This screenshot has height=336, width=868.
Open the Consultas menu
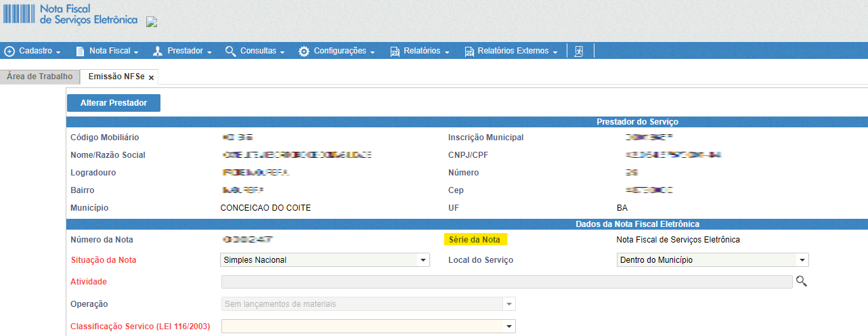coord(255,51)
